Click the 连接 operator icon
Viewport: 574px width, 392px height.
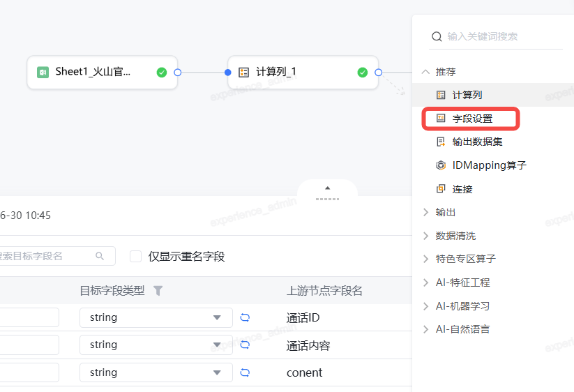[441, 189]
